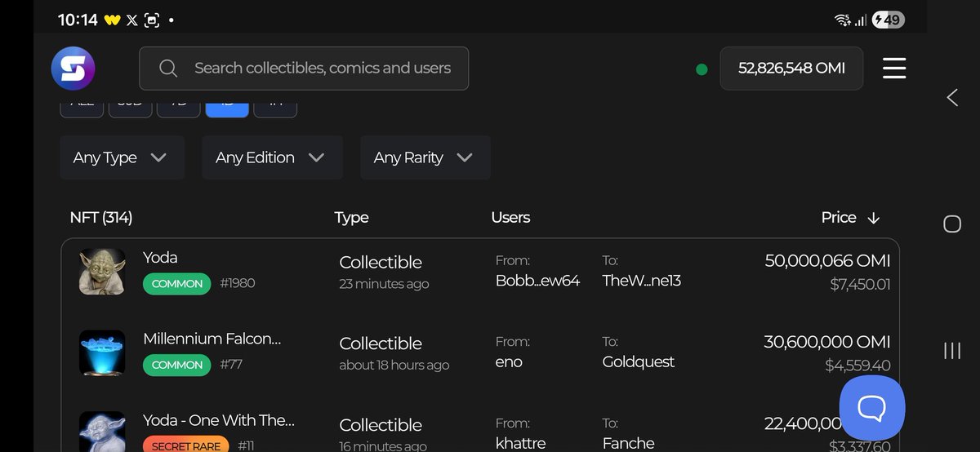Click the NFT (314) column header
980x452 pixels.
point(101,218)
